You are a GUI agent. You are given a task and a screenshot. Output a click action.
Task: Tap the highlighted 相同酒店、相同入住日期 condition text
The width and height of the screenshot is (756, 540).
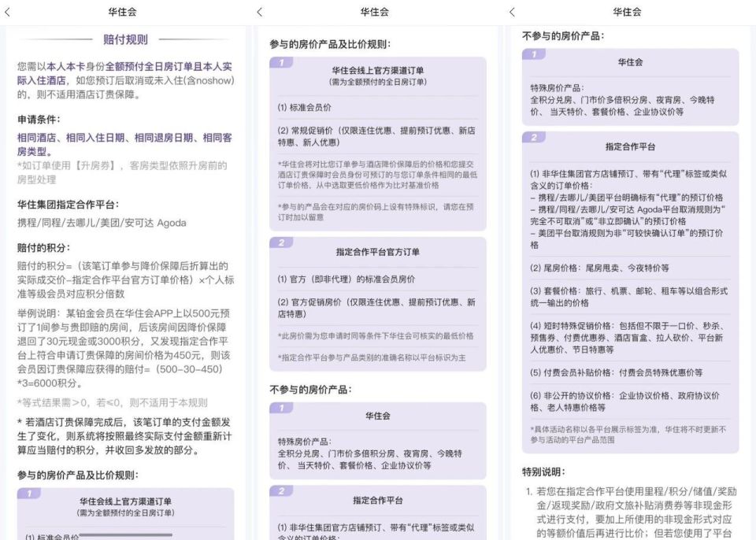tap(125, 145)
